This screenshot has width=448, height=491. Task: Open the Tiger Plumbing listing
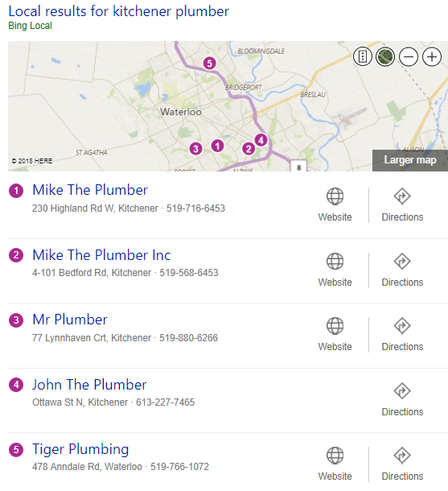pos(80,450)
